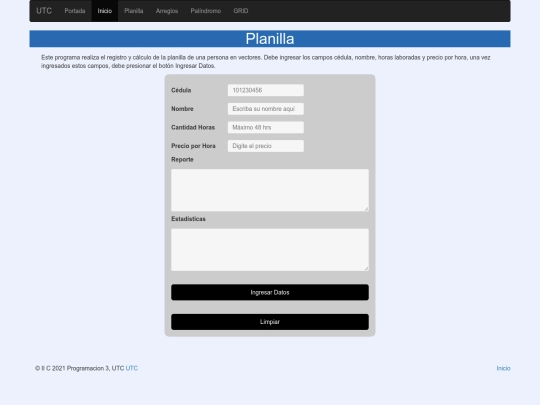
Task: Click the Cantidad Horas label
Action: point(193,127)
